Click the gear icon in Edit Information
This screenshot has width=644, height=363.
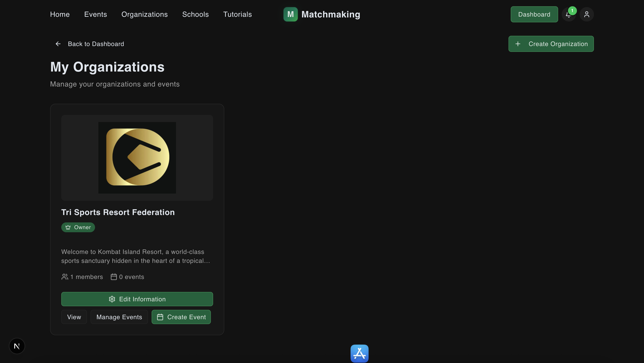coord(112,299)
